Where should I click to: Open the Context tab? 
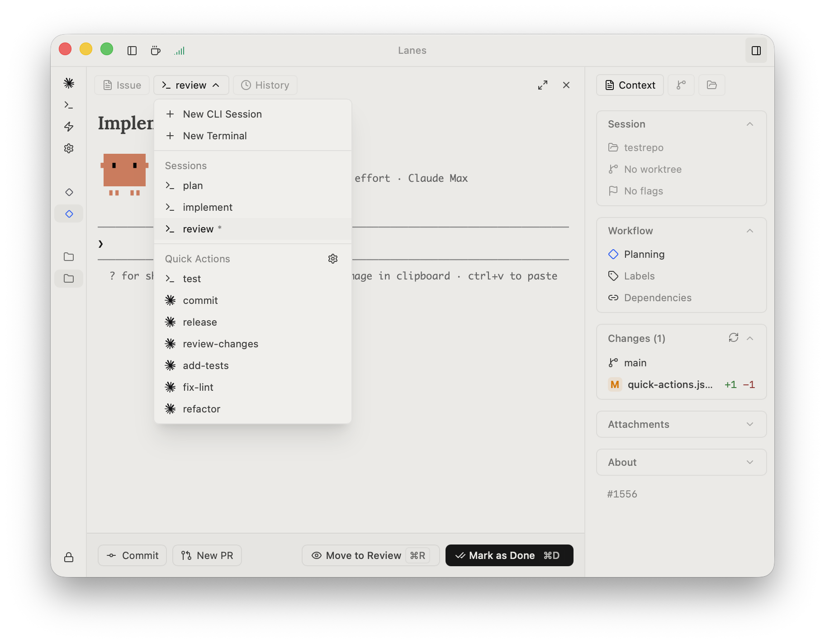click(x=630, y=85)
